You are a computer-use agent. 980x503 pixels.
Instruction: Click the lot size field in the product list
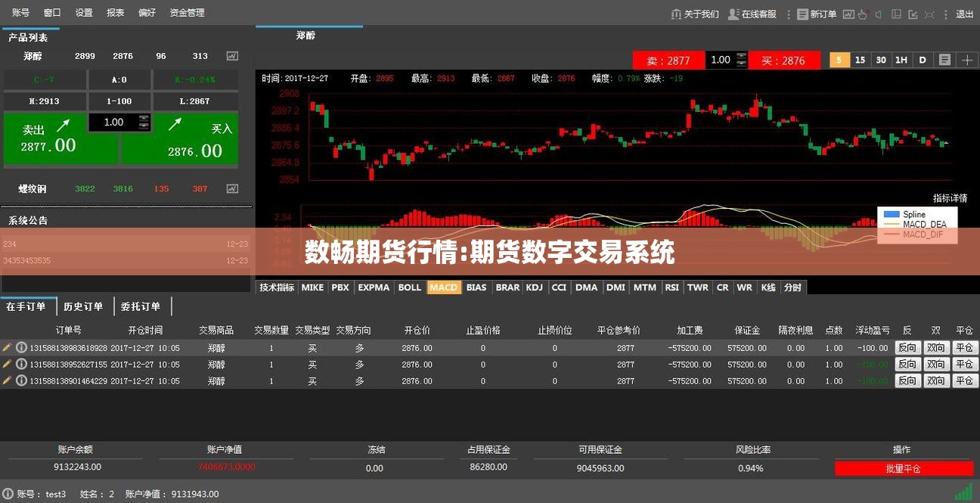113,122
